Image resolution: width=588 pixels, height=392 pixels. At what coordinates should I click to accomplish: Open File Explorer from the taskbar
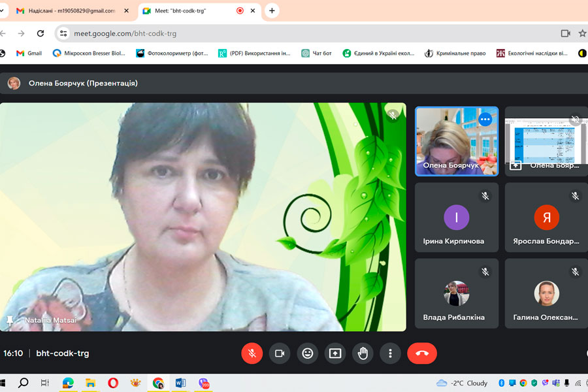[90, 383]
